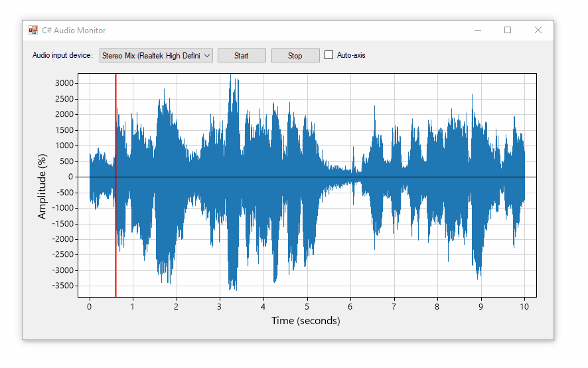Click the '0' time axis tick label

[x=89, y=307]
